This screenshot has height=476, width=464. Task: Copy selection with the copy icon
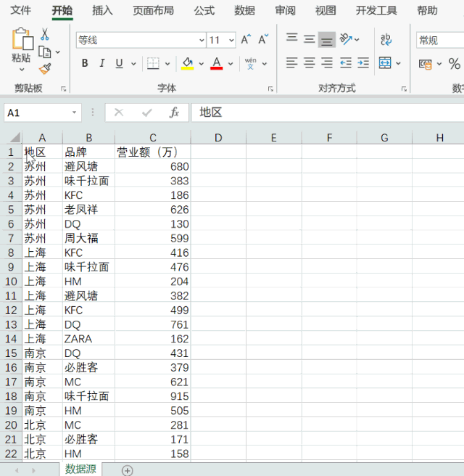(44, 52)
